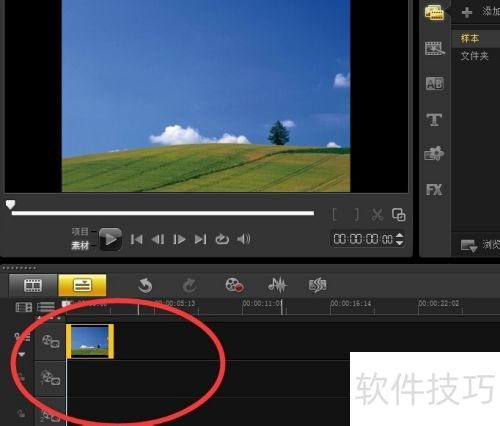Split clip with the scissors icon
500x426 pixels.
pyautogui.click(x=377, y=215)
